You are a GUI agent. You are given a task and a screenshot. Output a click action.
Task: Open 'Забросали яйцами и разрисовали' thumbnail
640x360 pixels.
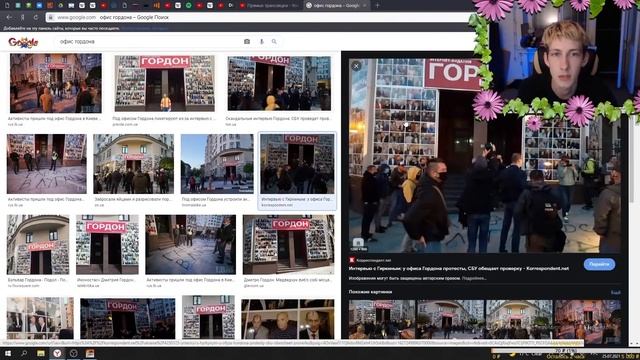point(133,164)
